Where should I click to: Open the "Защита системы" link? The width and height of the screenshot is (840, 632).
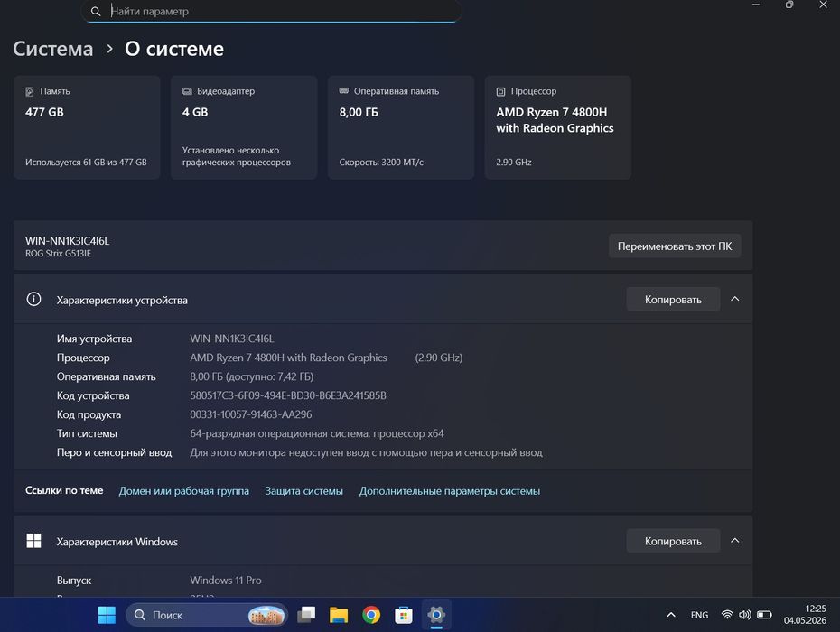(303, 490)
